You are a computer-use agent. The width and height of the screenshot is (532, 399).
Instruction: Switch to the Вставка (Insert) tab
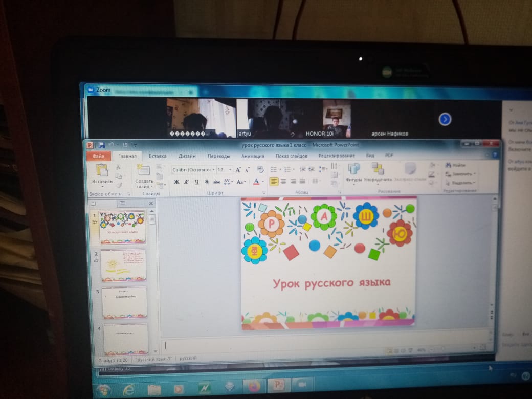[158, 156]
